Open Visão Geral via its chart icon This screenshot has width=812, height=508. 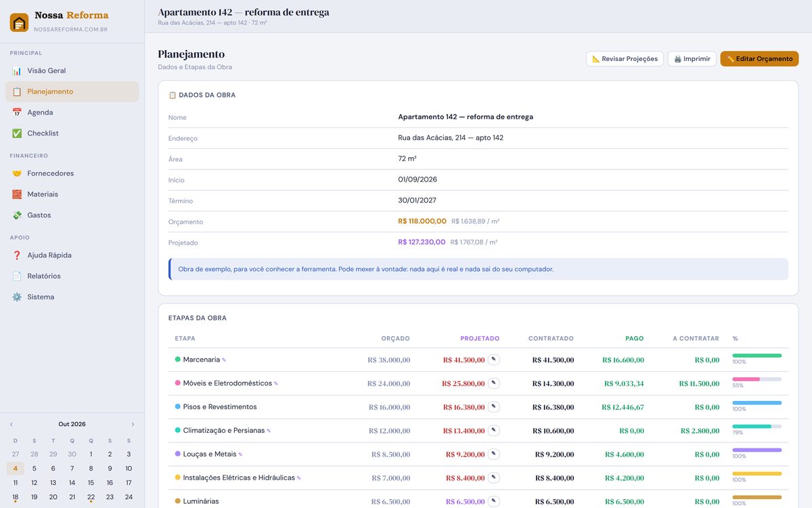click(17, 70)
